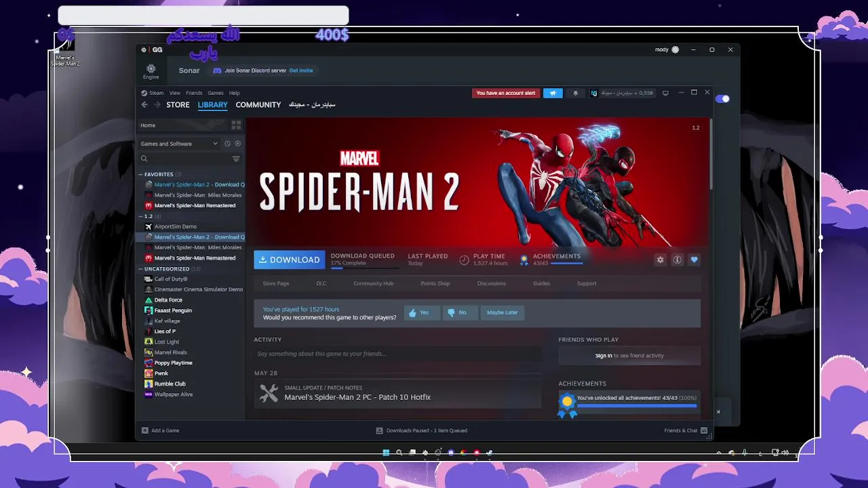
Task: Open advanced filter options icon in library search
Action: (236, 159)
